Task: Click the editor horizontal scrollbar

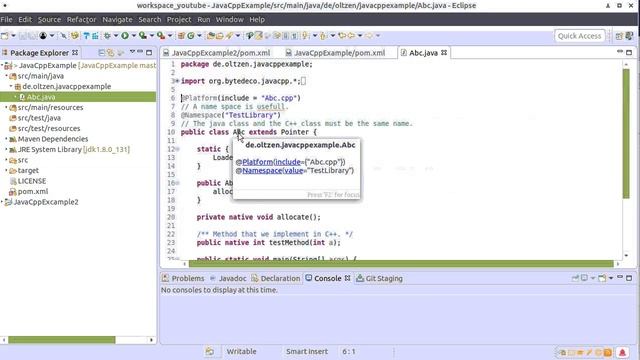Action: (401, 264)
